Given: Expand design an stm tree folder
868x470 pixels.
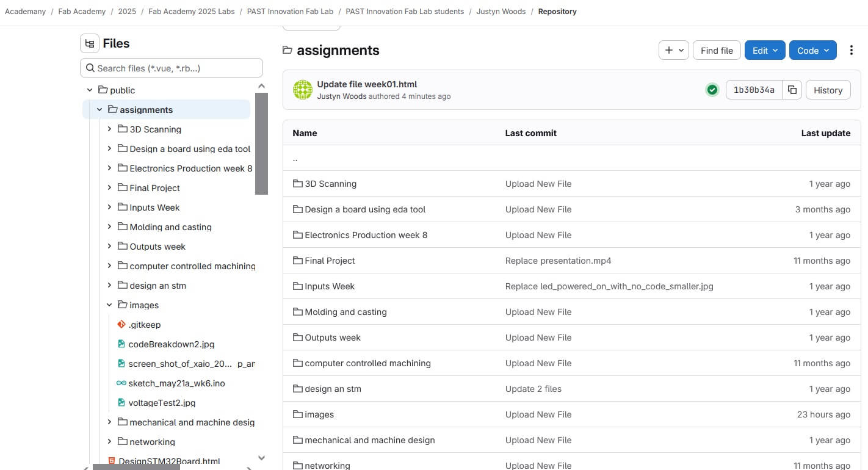Looking at the screenshot, I should 109,285.
